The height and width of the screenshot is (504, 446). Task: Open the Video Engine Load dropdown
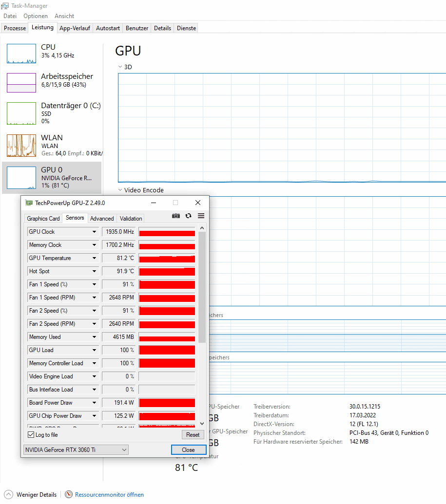(x=94, y=376)
